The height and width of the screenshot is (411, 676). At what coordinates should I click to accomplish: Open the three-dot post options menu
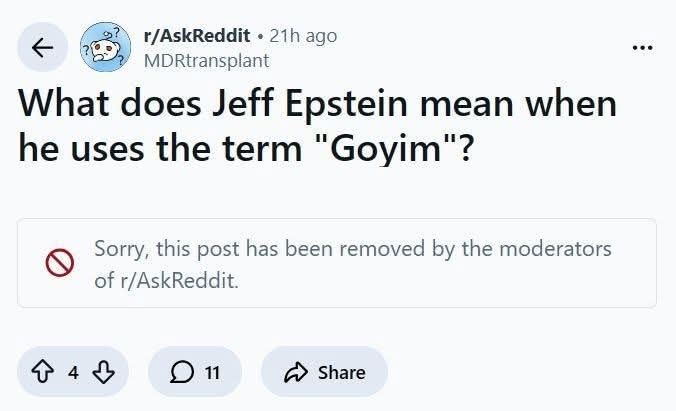point(642,47)
